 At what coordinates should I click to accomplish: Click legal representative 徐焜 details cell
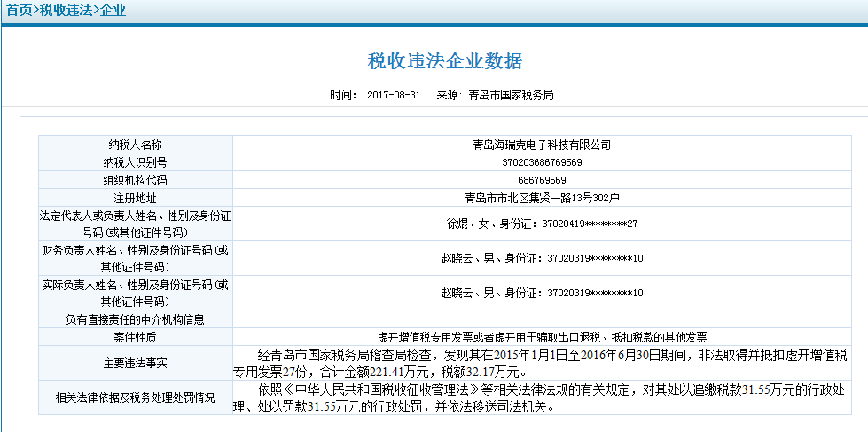pyautogui.click(x=542, y=224)
